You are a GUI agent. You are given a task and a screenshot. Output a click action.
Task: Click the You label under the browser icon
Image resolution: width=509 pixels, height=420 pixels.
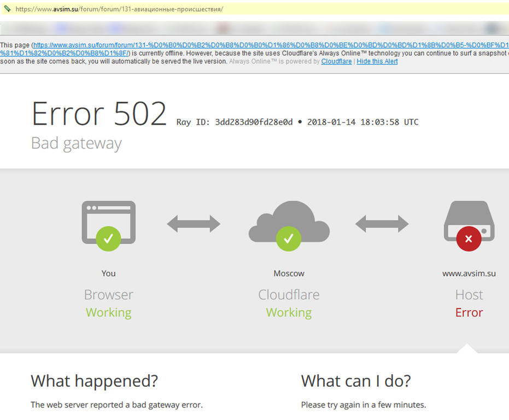click(108, 273)
